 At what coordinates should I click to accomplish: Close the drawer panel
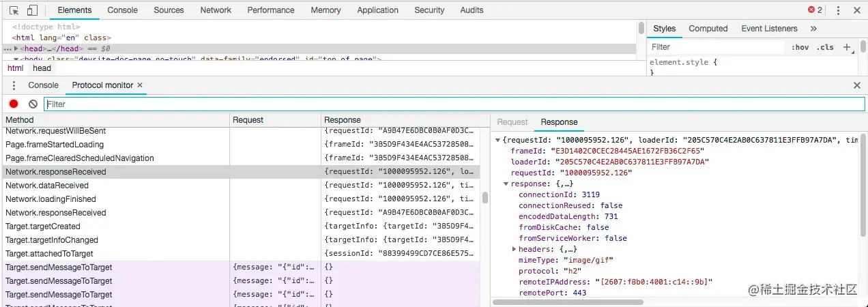(x=857, y=85)
